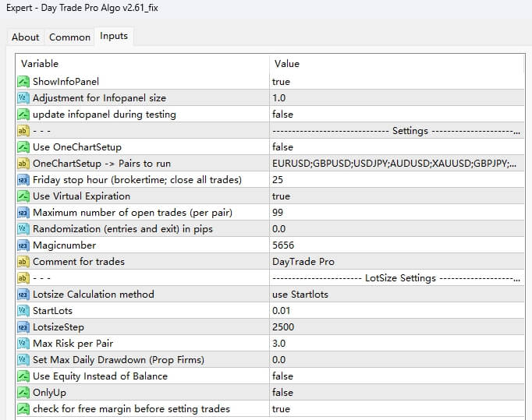Click the integer icon beside Friday stop hour
Image resolution: width=532 pixels, height=420 pixels.
(x=23, y=180)
